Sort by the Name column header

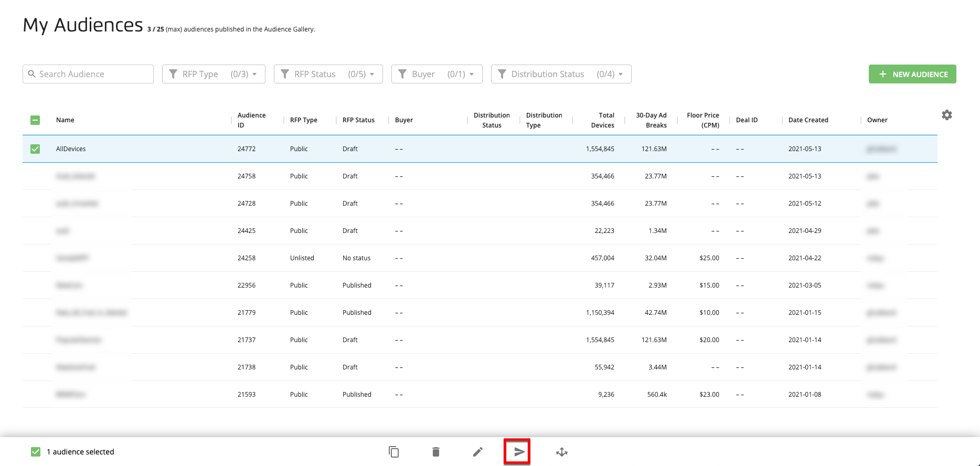pos(65,120)
